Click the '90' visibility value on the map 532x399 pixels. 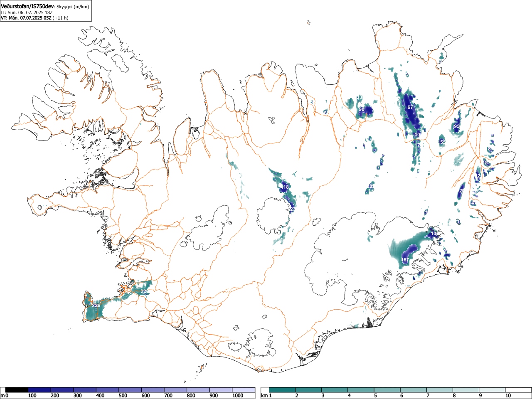(362, 109)
